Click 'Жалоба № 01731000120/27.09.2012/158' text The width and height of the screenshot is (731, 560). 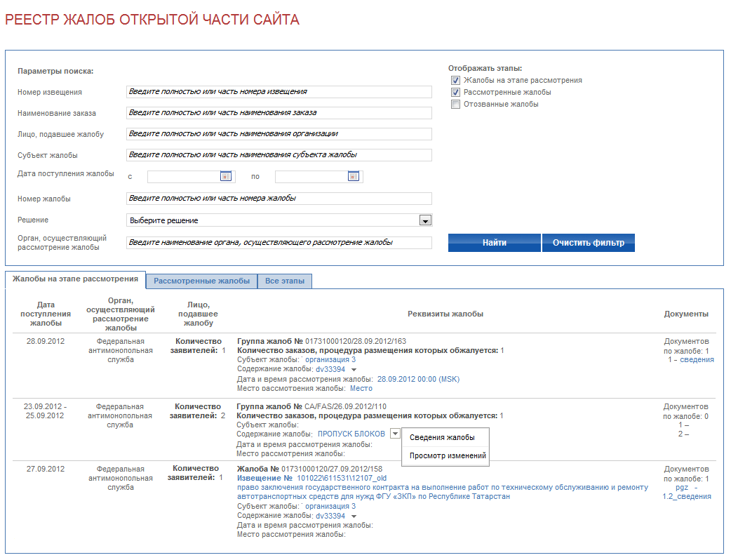[x=309, y=469]
